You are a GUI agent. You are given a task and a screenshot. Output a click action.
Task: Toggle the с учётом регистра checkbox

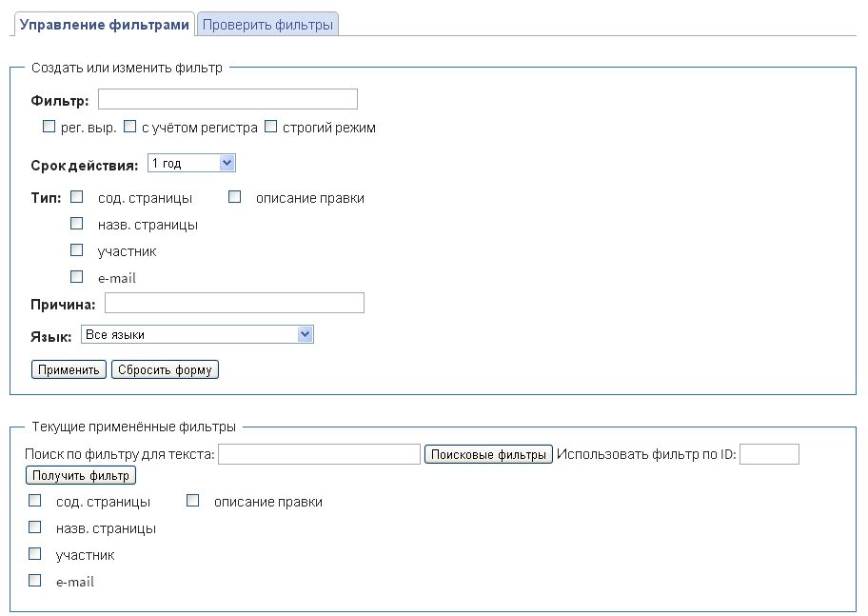131,127
